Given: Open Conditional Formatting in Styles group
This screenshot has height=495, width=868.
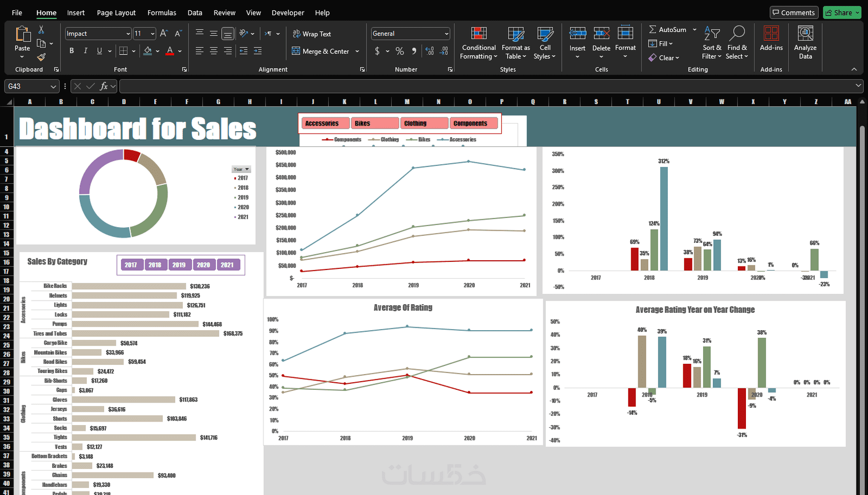Looking at the screenshot, I should click(x=478, y=43).
